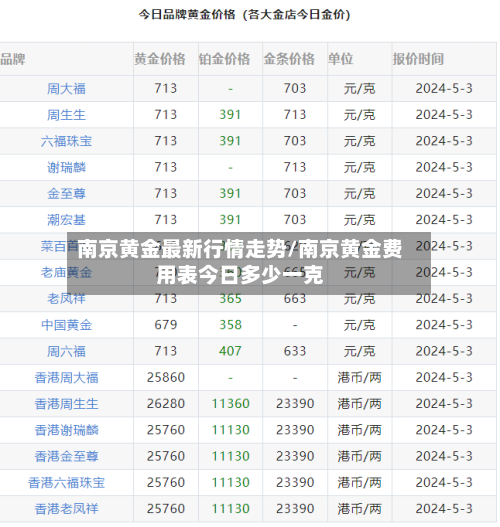Select the 黄金价格 column header
Viewport: 500px width, 527px height.
pos(160,59)
